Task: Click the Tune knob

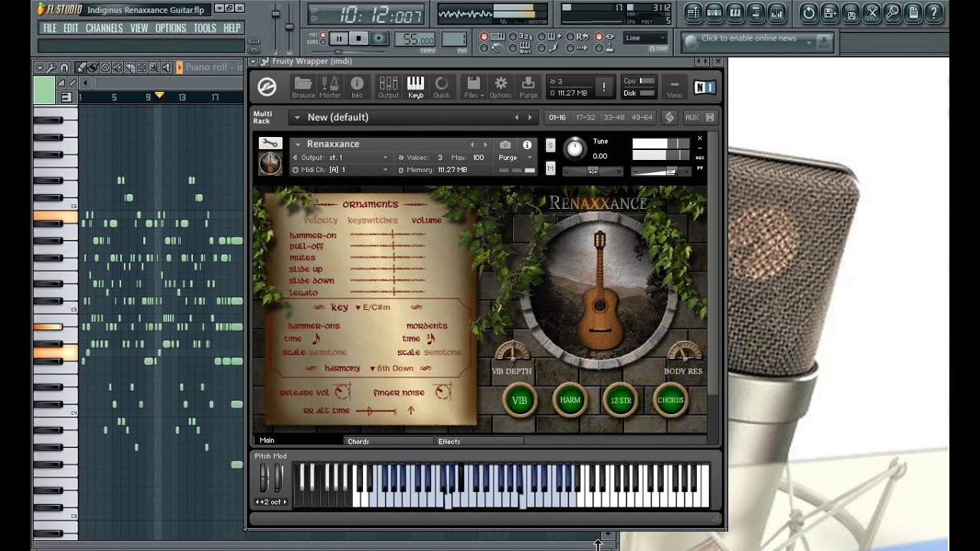Action: coord(575,148)
